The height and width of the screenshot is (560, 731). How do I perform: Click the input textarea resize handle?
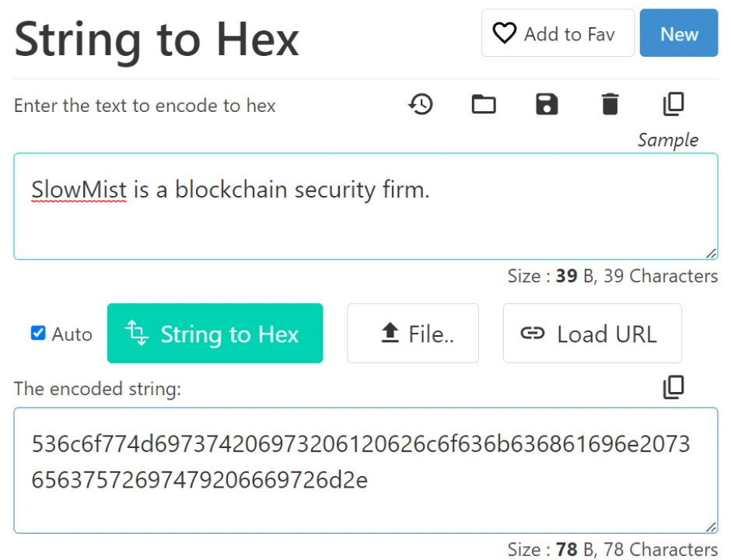712,254
